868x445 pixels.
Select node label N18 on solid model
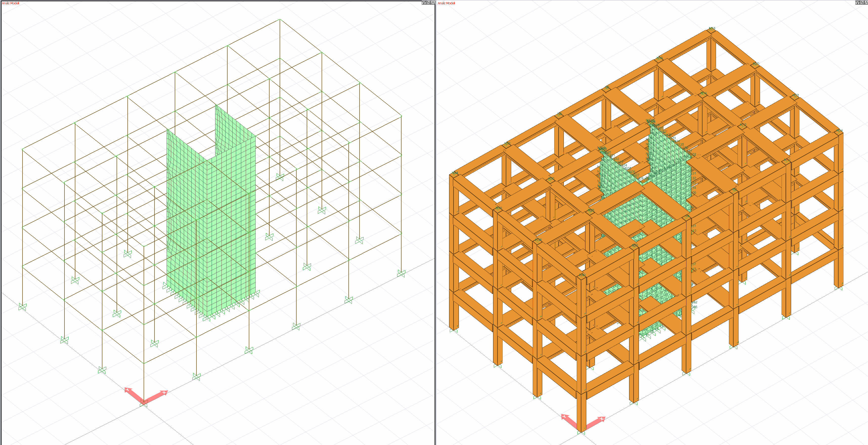(x=712, y=29)
